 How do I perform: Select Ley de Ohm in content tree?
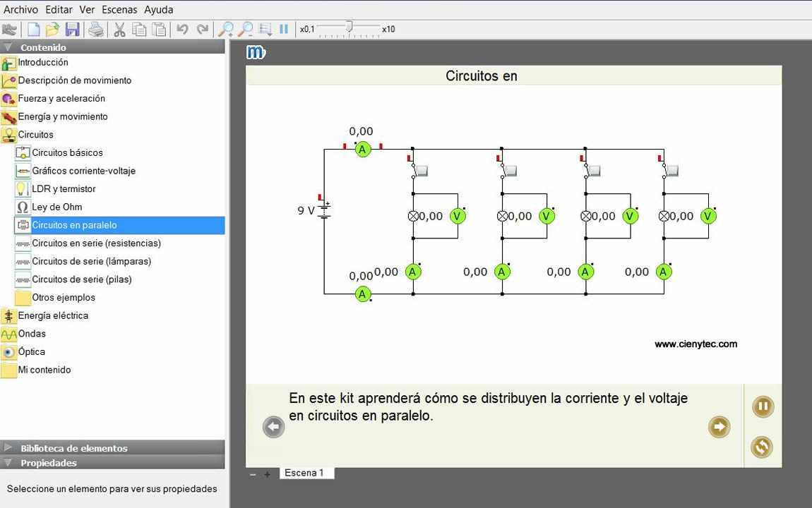pos(56,207)
